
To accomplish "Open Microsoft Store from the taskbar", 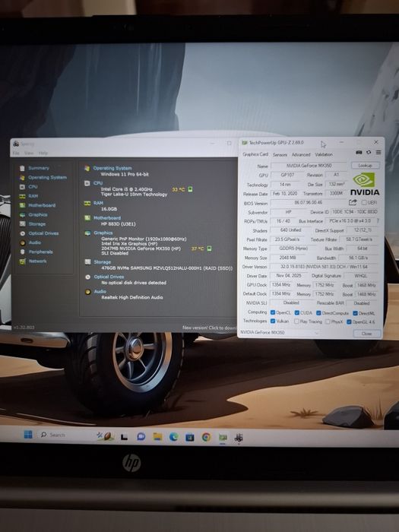I will (x=190, y=437).
